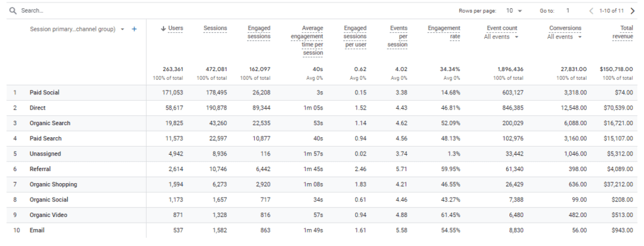
Task: Click Referral engaged sessions per user 2.46
Action: (360, 169)
